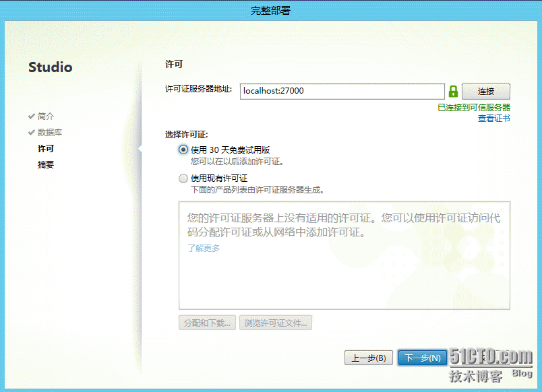Open the 查看证书 link
542x392 pixels.
pos(494,119)
